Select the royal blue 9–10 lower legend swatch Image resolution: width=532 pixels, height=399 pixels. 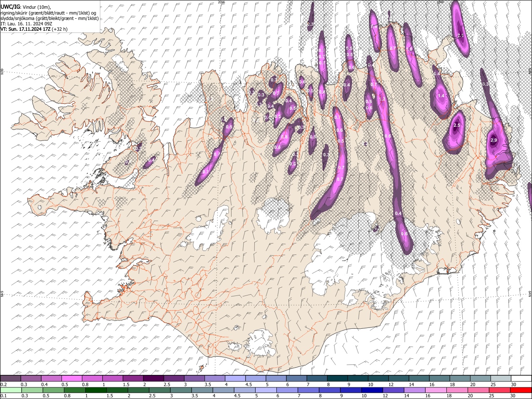pos(351,390)
